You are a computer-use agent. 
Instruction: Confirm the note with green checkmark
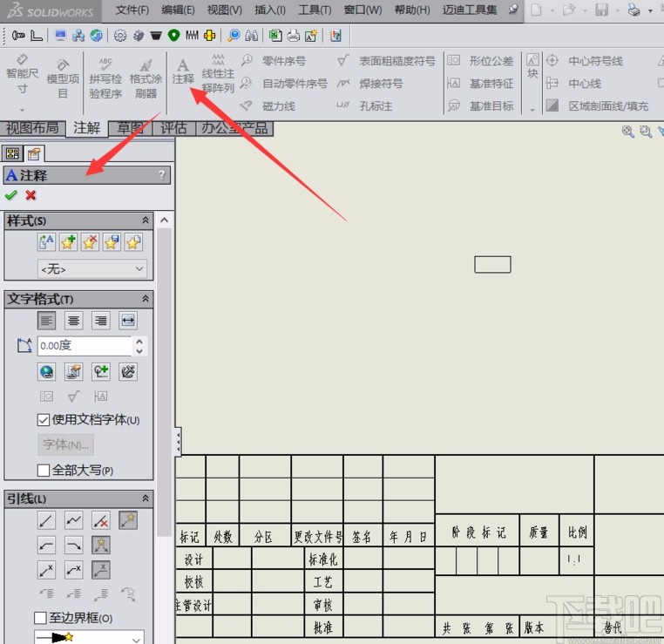[10, 195]
